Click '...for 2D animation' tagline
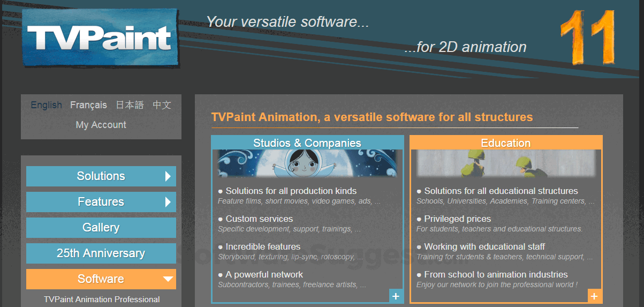Screen dimensions: 644x307 tap(465, 47)
